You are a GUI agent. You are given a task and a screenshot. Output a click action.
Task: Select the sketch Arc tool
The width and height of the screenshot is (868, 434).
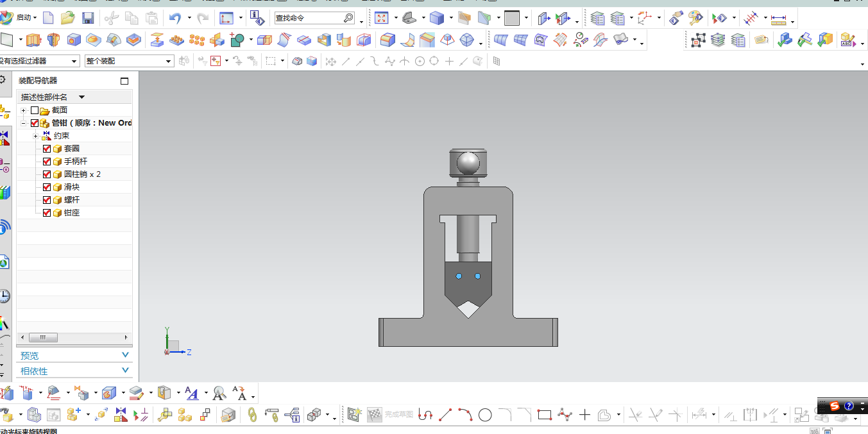click(465, 415)
